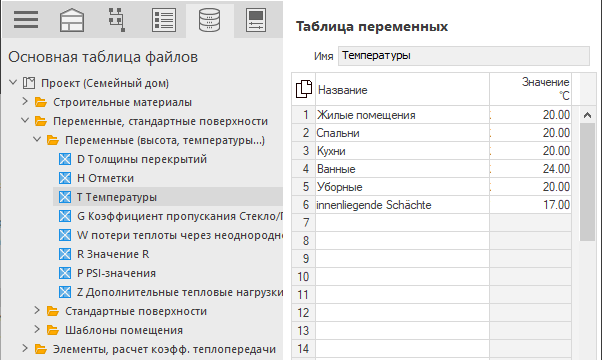Click table icon of P PSI-значения
The width and height of the screenshot is (602, 360).
coord(65,273)
